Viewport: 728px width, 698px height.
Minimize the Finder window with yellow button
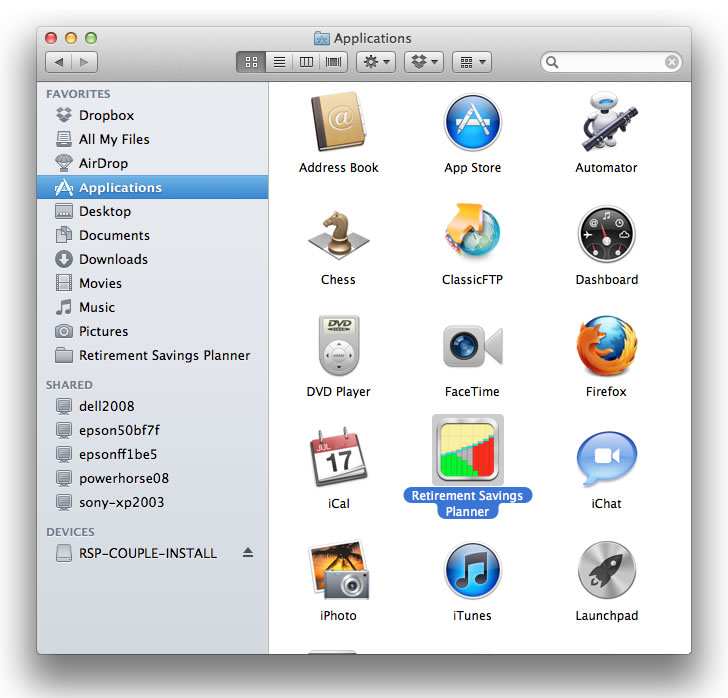coord(71,38)
